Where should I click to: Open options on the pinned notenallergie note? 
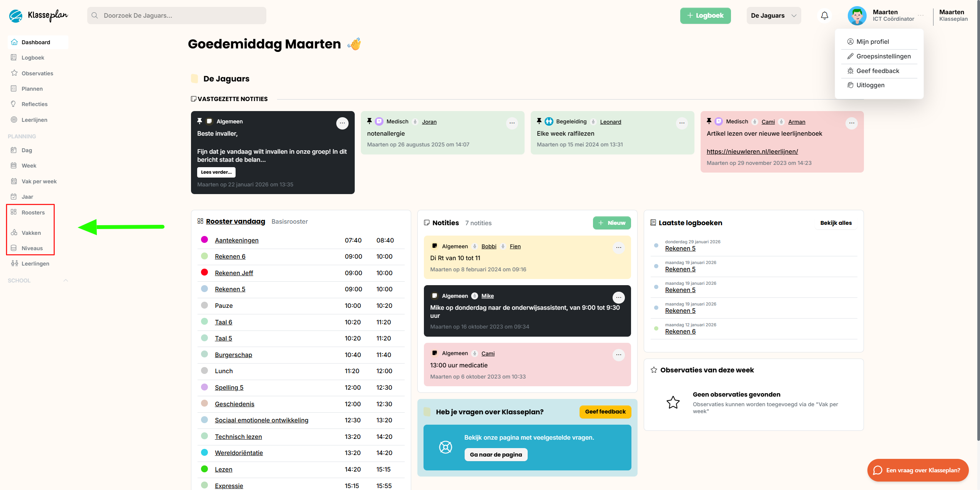[x=512, y=123]
